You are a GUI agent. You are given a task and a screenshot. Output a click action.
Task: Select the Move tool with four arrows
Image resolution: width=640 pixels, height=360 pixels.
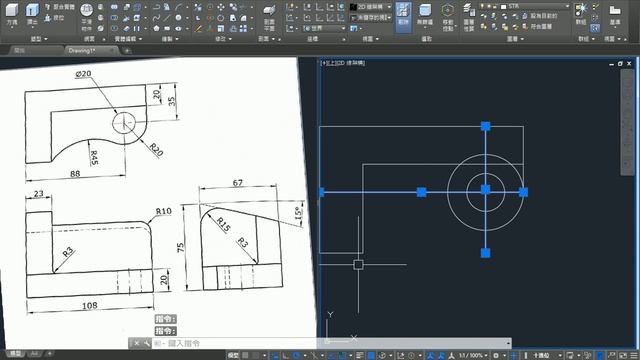pos(221,7)
